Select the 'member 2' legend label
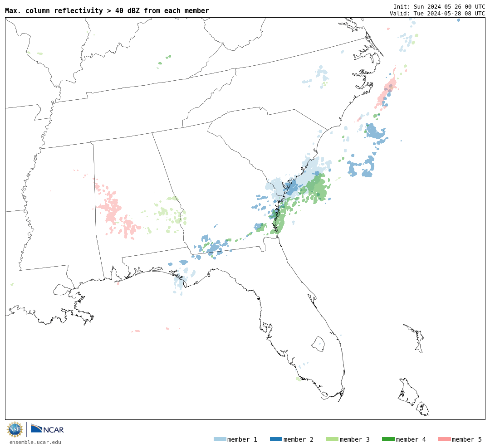 299,439
